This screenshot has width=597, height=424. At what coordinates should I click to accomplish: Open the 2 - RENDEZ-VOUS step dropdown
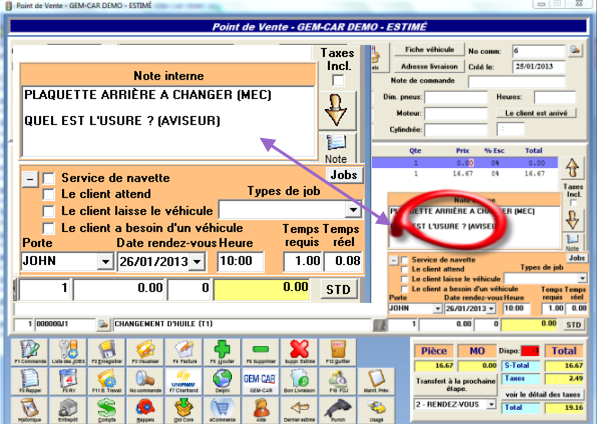coord(492,404)
